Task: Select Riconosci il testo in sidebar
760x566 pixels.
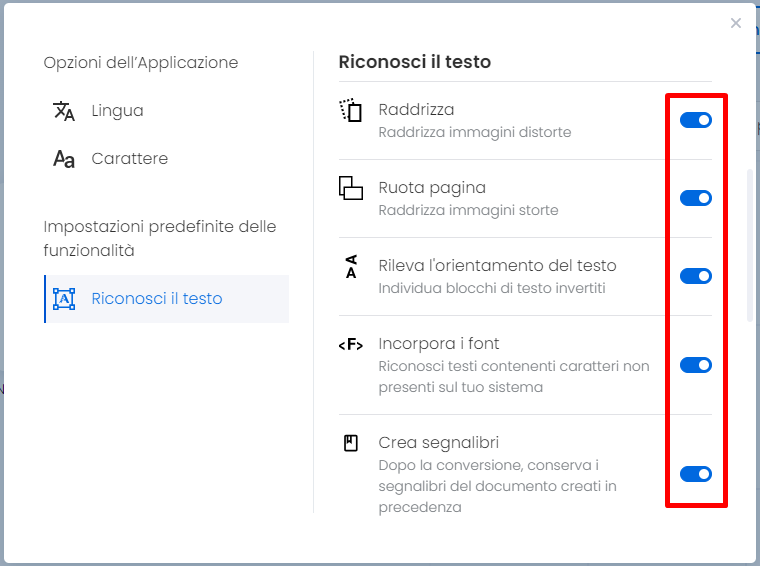Action: tap(166, 299)
